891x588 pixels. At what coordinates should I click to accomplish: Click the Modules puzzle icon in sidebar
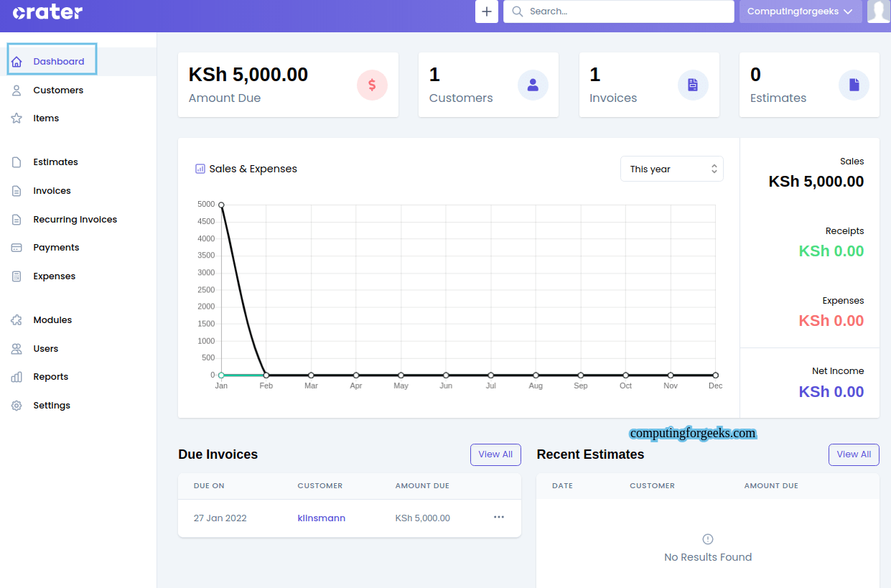[17, 320]
